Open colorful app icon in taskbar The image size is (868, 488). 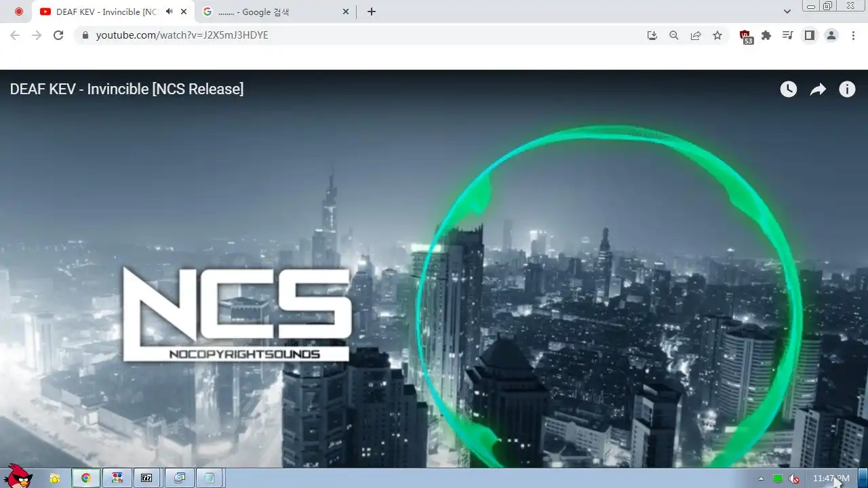pyautogui.click(x=117, y=479)
